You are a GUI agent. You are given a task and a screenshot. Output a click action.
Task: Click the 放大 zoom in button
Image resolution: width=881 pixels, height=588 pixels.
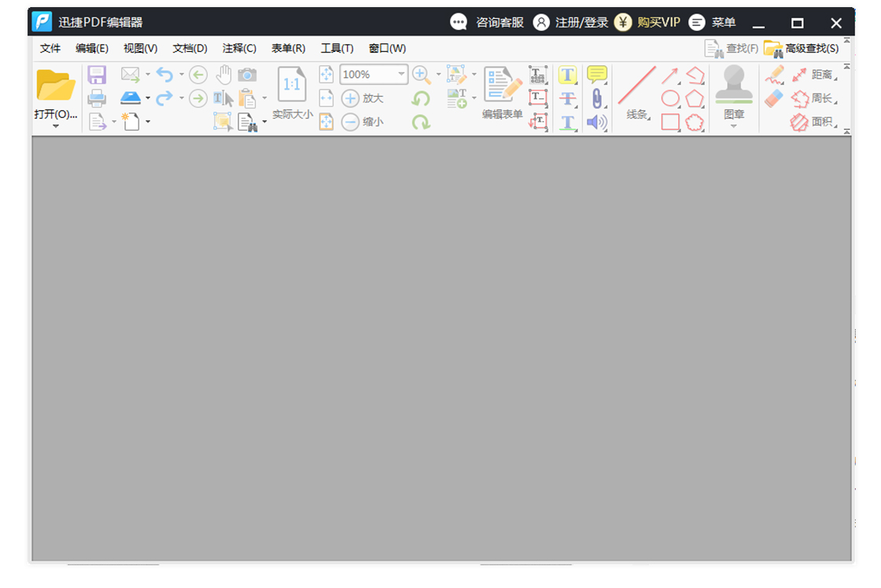[x=363, y=98]
